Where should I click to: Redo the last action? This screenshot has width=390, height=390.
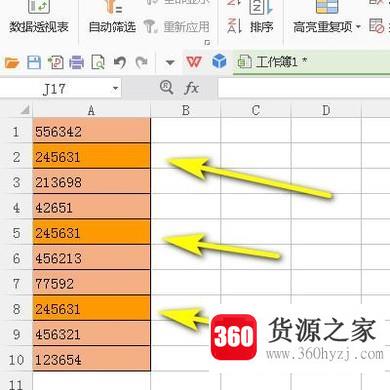coord(142,62)
